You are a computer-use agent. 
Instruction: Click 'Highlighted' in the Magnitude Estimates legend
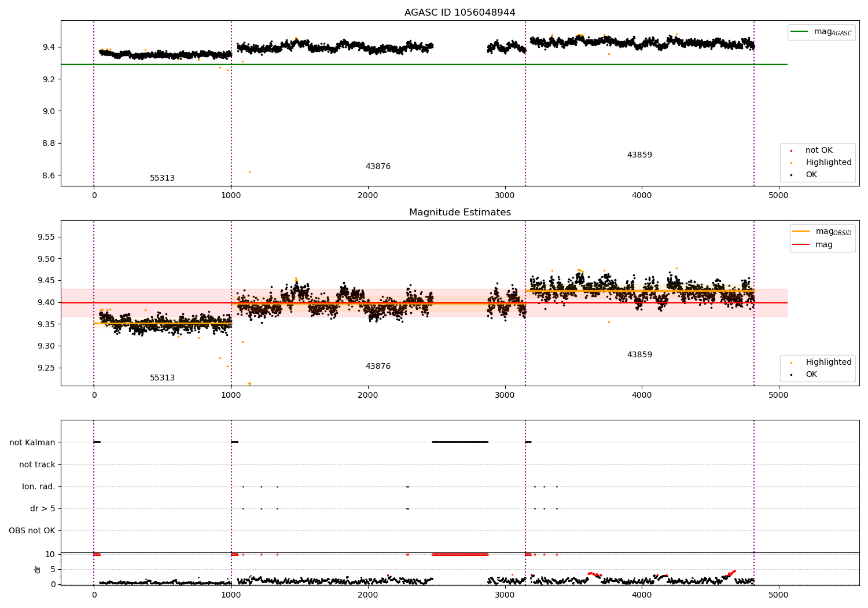click(x=829, y=362)
